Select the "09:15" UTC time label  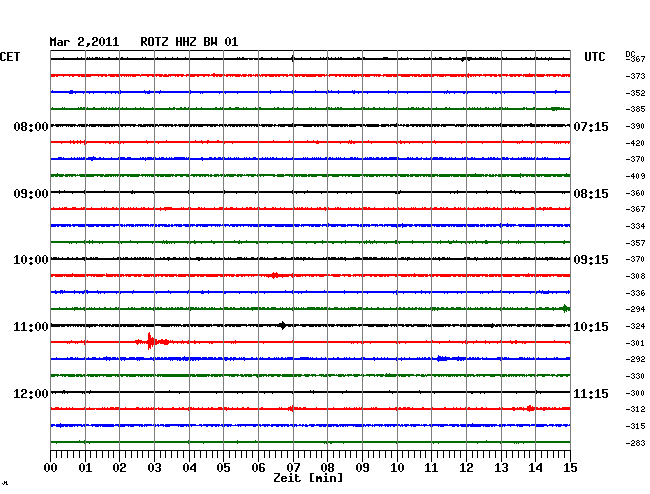(x=591, y=260)
